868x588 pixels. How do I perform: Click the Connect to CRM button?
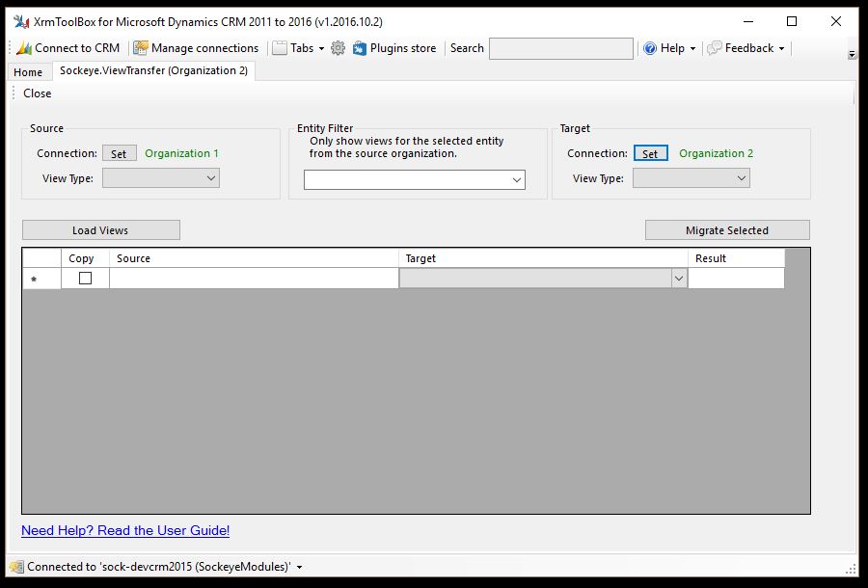(68, 48)
